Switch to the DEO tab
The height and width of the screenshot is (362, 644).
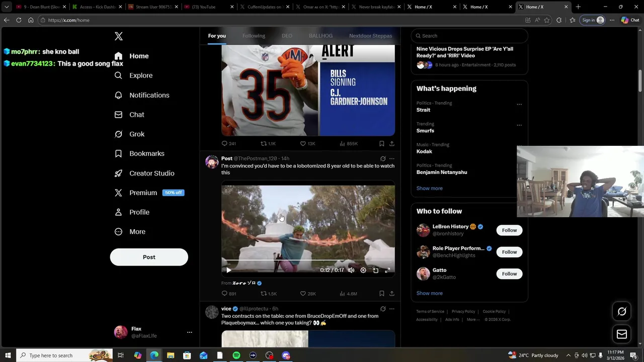coord(287,36)
